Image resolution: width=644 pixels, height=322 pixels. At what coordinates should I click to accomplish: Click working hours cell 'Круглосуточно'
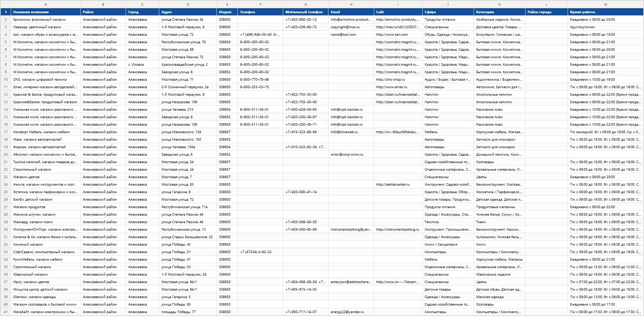605,27
